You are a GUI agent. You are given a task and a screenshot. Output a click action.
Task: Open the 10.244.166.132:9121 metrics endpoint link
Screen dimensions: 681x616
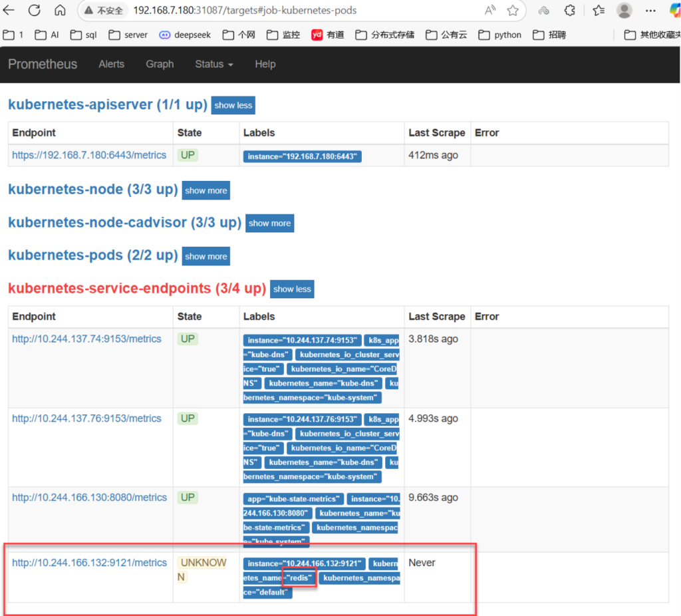point(89,563)
